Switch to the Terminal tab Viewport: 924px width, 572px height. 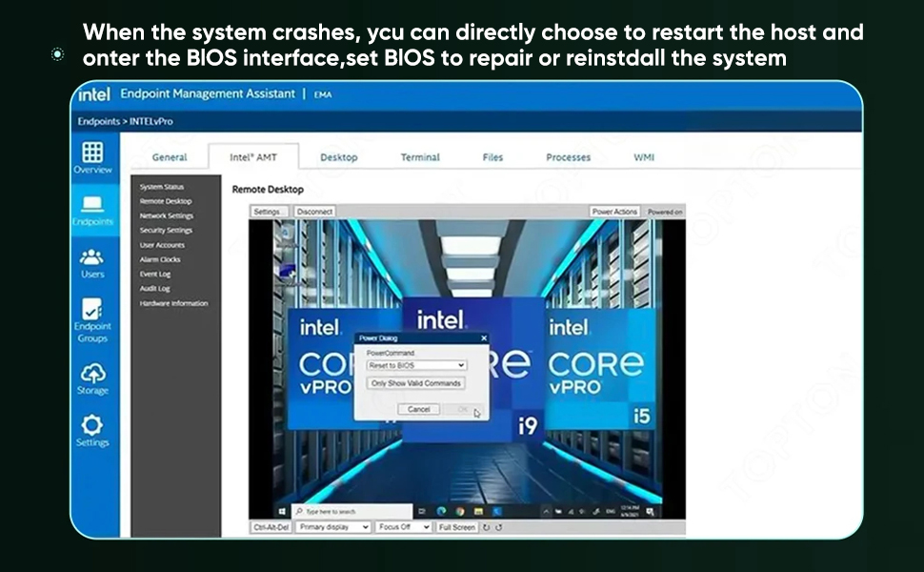pyautogui.click(x=419, y=157)
